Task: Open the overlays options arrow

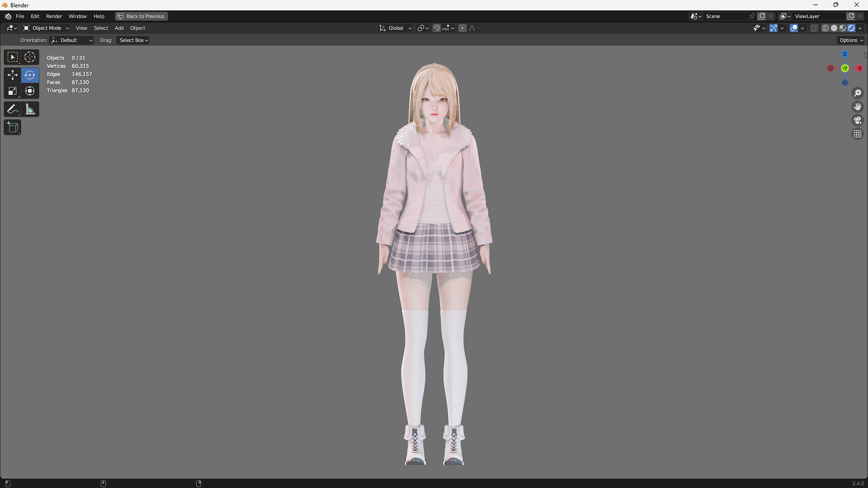Action: tap(802, 28)
